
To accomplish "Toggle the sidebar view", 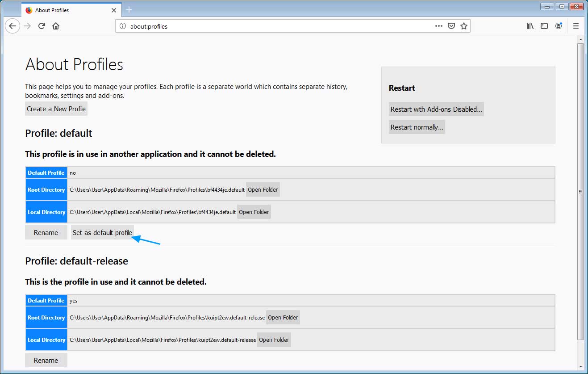I will [x=544, y=26].
